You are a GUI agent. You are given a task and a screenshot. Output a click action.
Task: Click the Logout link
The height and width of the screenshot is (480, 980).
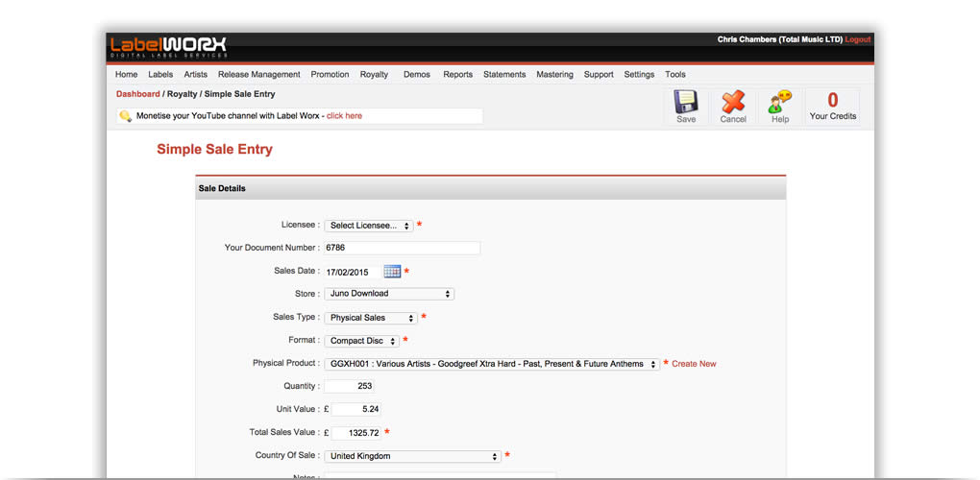tap(857, 39)
